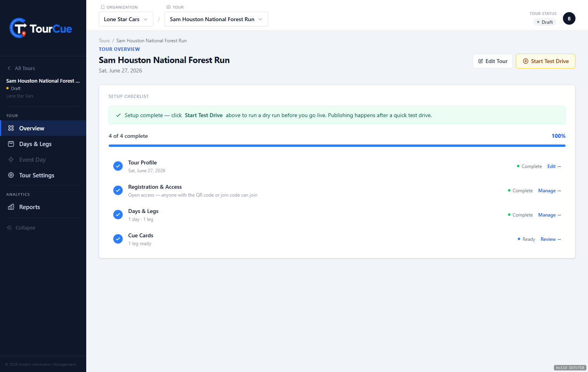Click the setup progress bar
This screenshot has height=372, width=588.
pos(337,146)
